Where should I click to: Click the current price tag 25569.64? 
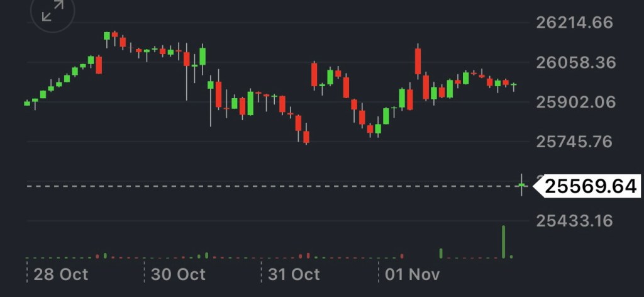[590, 186]
